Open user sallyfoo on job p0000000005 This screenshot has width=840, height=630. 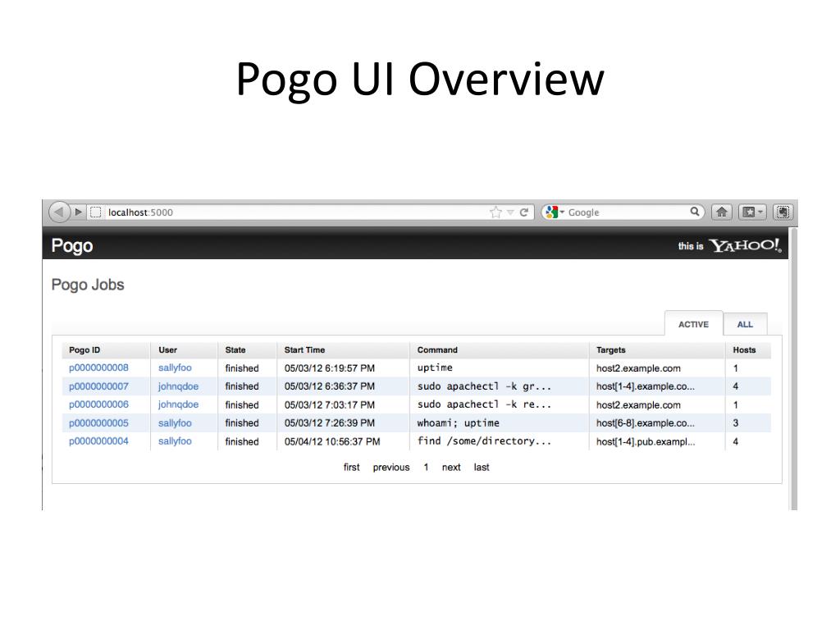tap(175, 422)
